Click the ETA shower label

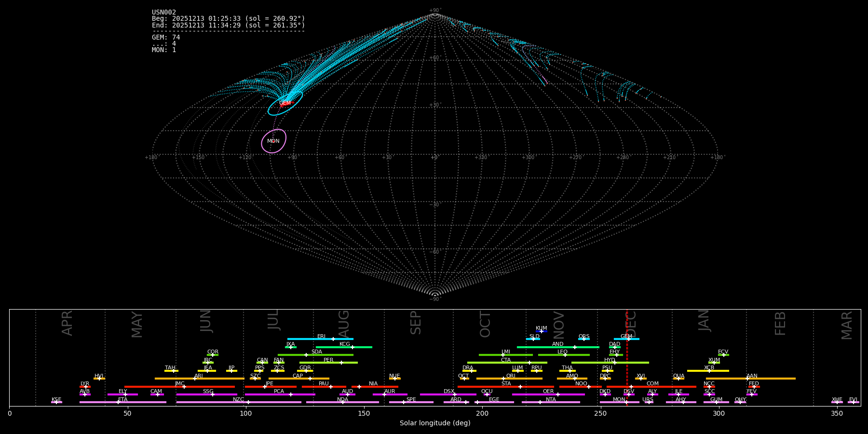(123, 400)
